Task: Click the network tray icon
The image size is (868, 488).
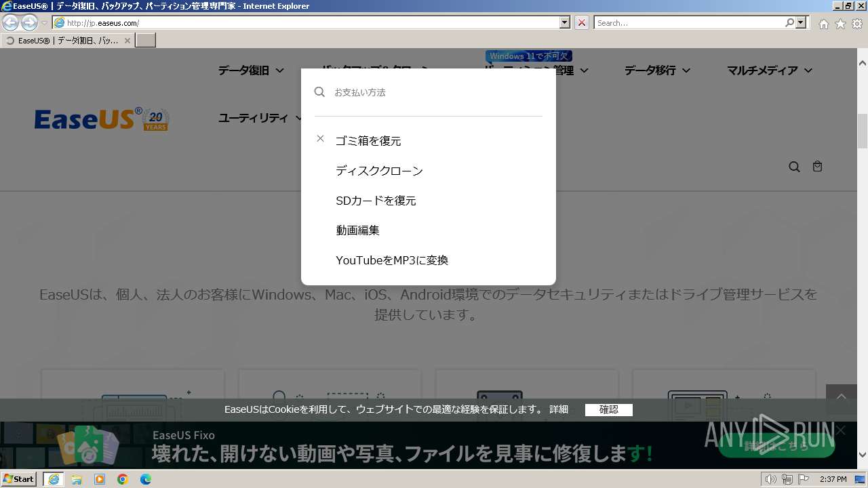Action: coord(787,479)
